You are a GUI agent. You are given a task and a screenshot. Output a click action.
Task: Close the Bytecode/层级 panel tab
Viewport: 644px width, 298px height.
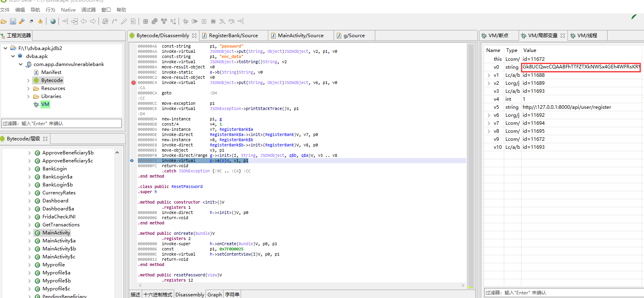[45, 139]
